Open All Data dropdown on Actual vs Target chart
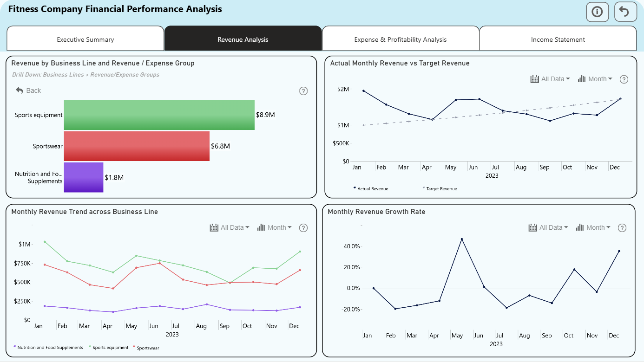 coord(550,79)
